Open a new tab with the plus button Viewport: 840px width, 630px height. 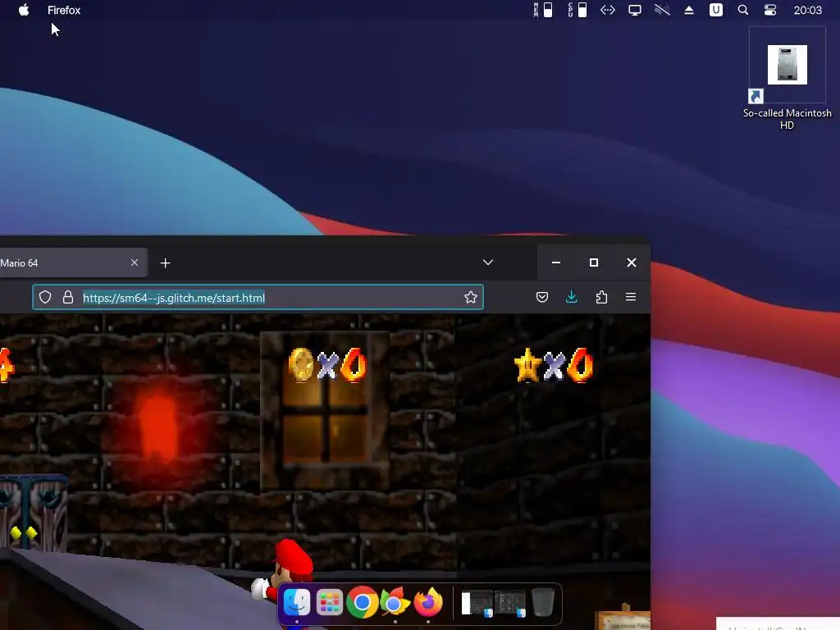pos(165,263)
